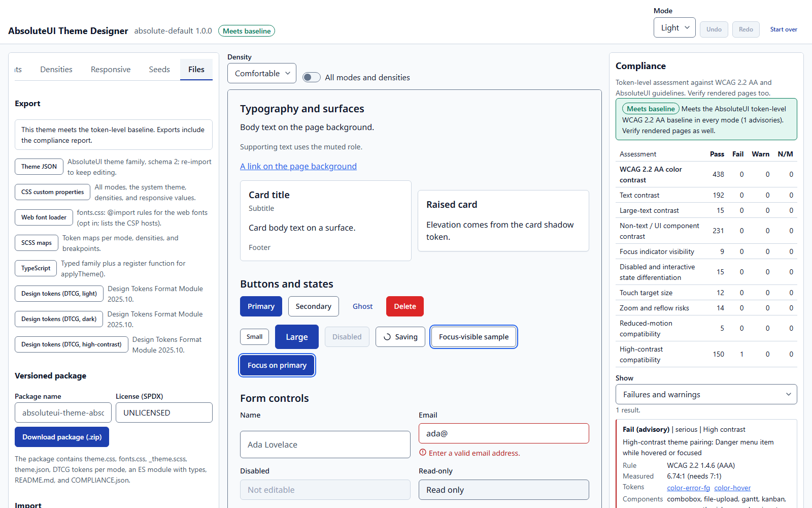
Task: Focus the Email input containing ada@
Action: (x=504, y=433)
